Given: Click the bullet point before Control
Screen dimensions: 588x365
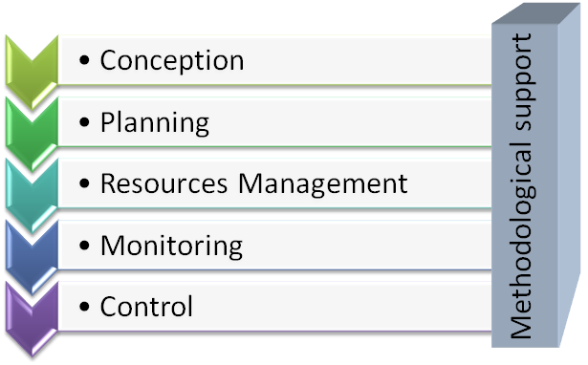Looking at the screenshot, I should [x=85, y=306].
